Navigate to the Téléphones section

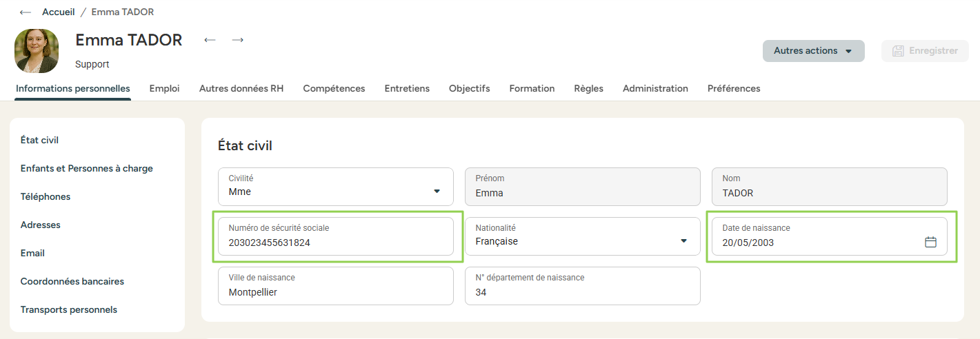tap(46, 196)
